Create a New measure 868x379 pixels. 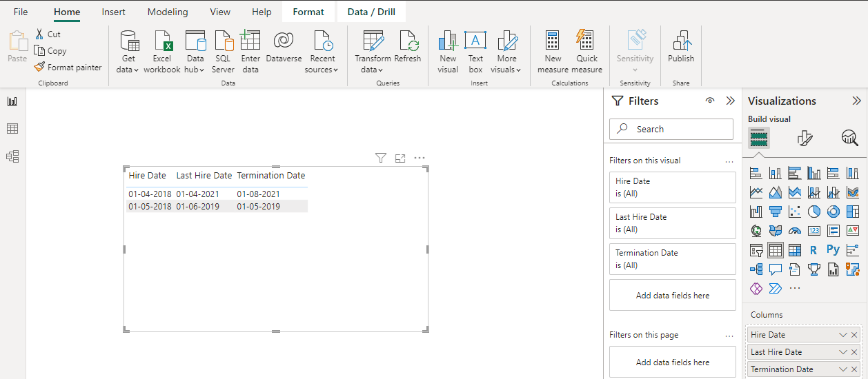[553, 52]
